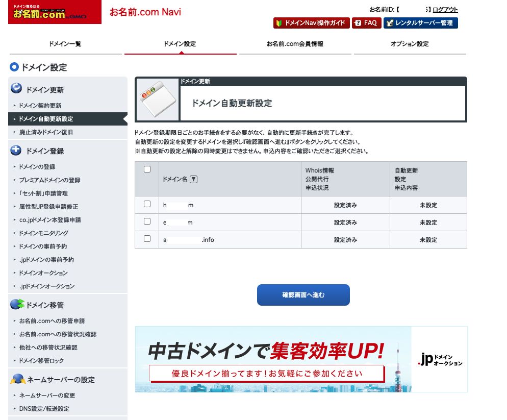The image size is (507, 420).
Task: Click the 中古ドメイン auction banner
Action: pos(301,359)
